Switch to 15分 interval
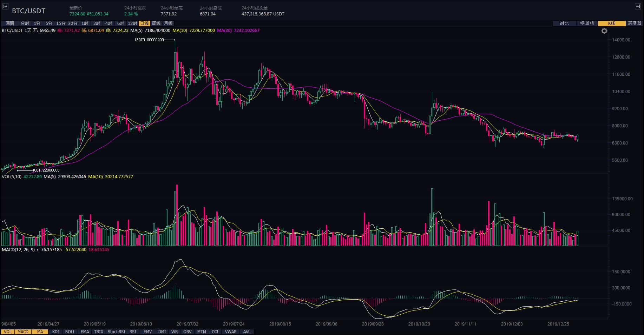 61,24
